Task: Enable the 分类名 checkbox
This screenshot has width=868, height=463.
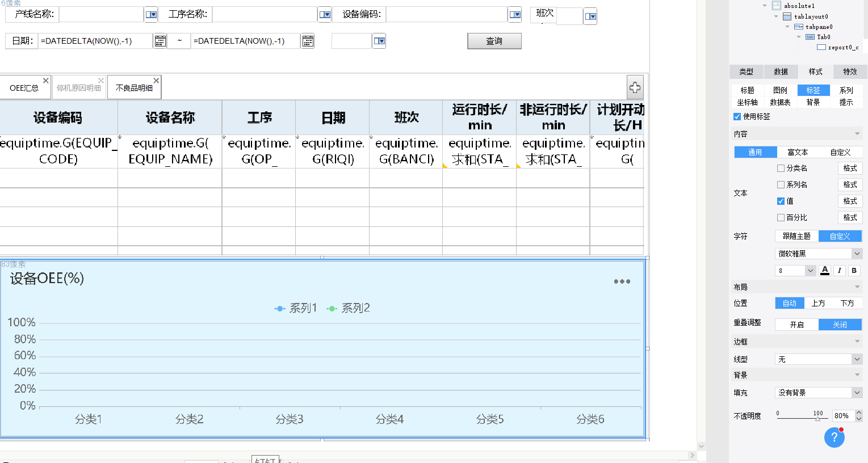Action: coord(781,168)
